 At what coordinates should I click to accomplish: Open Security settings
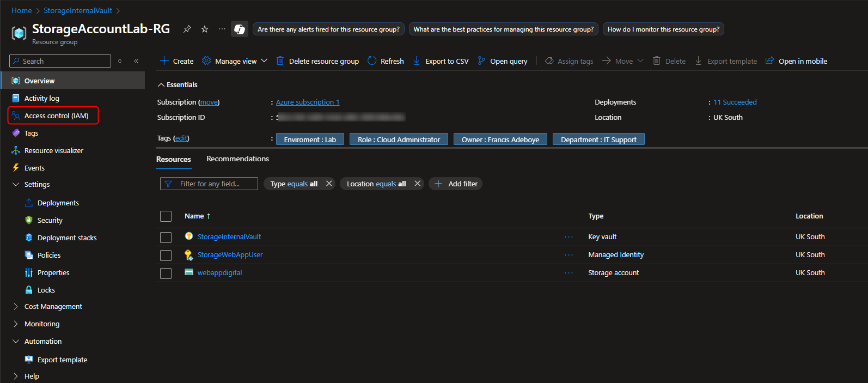coord(50,220)
